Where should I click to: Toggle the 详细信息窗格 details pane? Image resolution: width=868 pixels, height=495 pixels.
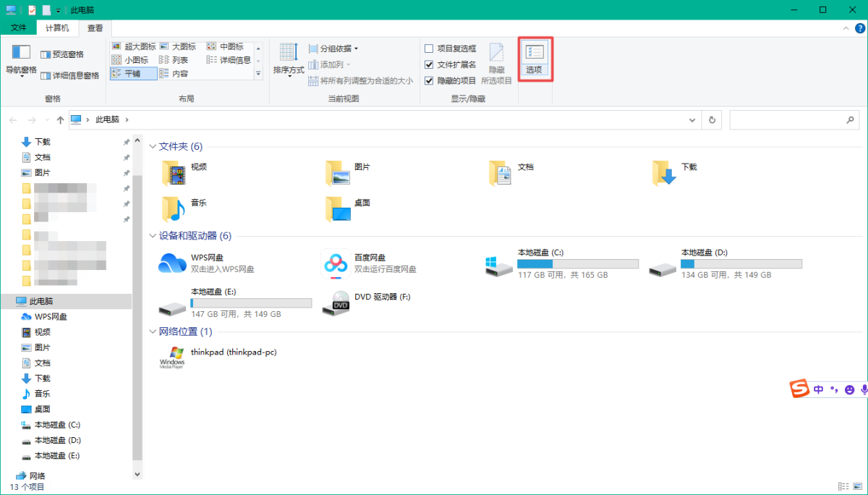coord(70,75)
